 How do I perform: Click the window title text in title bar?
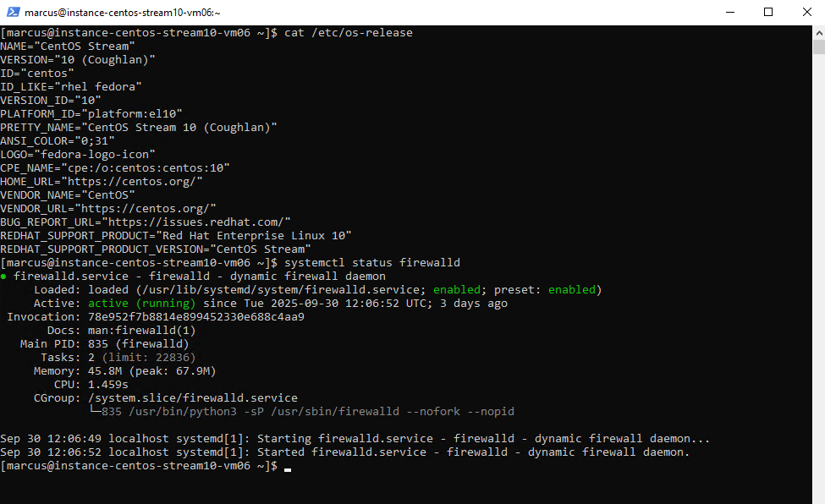click(x=122, y=13)
